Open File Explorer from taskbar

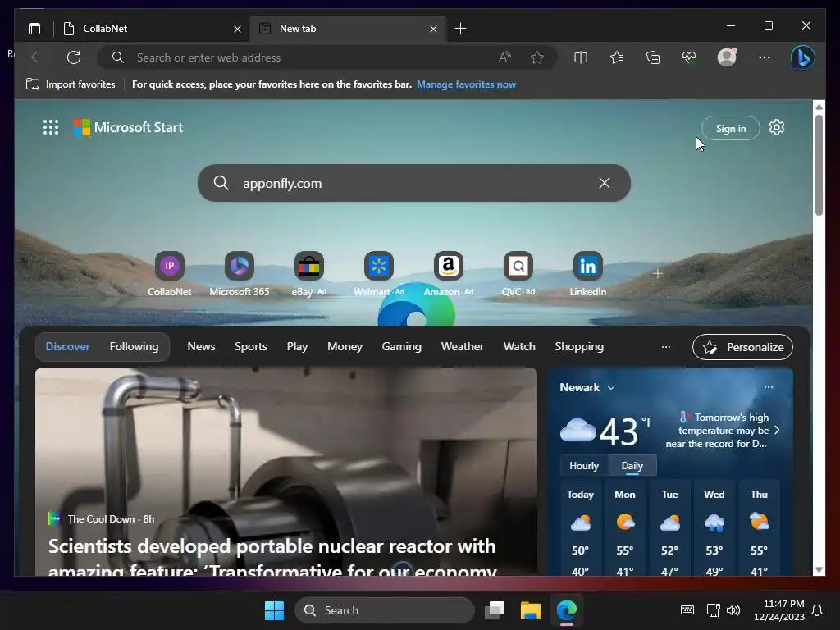coord(531,610)
